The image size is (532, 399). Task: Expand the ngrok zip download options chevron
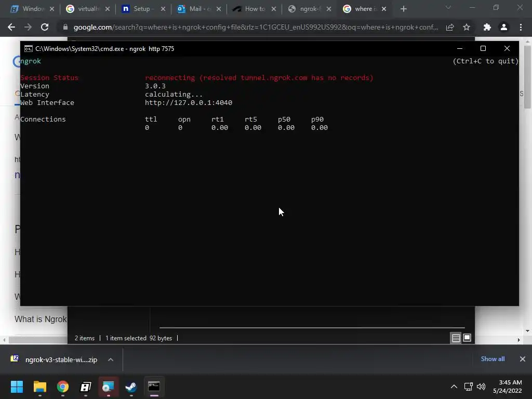pyautogui.click(x=111, y=360)
